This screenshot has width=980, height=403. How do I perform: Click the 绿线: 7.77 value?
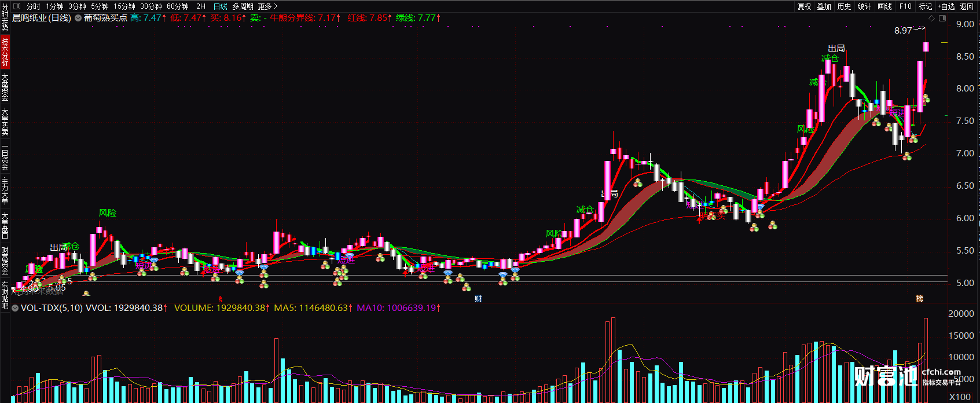tap(418, 18)
